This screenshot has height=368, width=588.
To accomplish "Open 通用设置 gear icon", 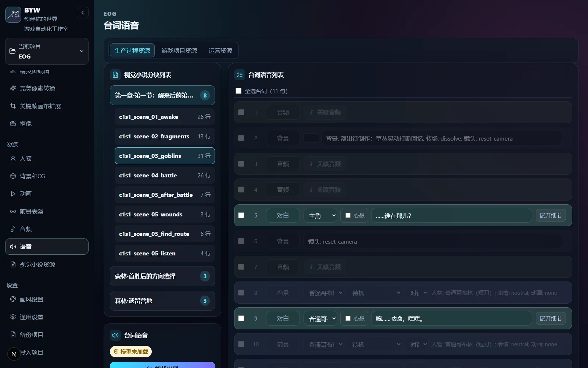I will (x=13, y=317).
